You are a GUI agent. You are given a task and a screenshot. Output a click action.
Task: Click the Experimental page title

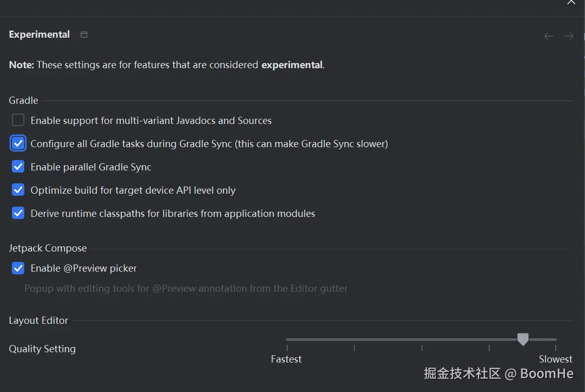click(x=39, y=35)
